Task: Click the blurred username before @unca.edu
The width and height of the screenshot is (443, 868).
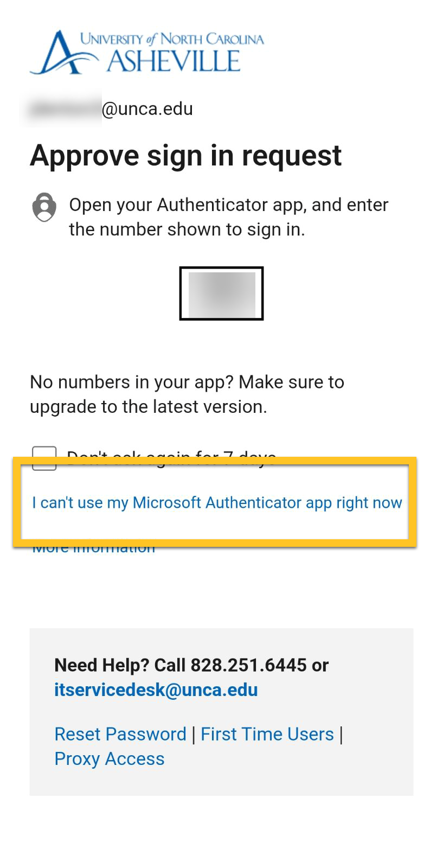Action: point(65,109)
